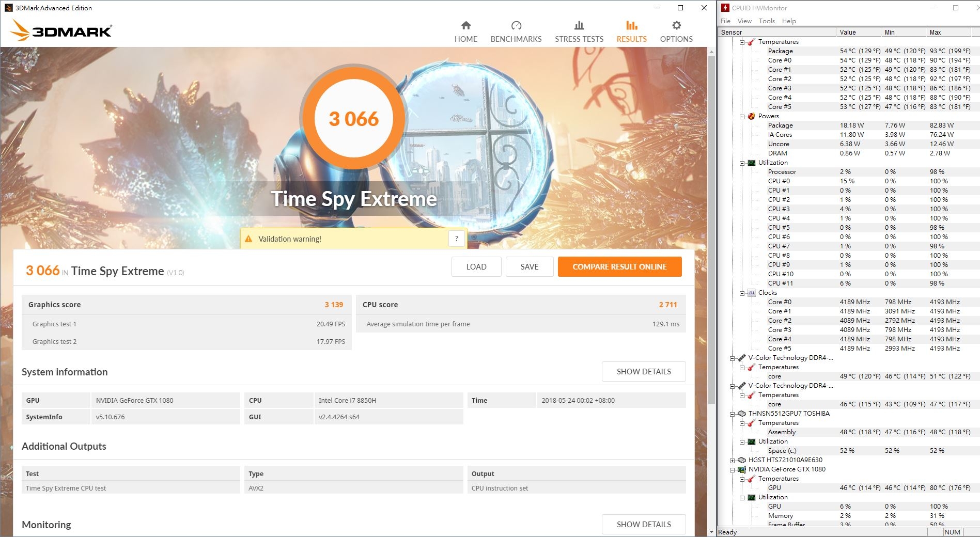Select the IA Cores power row
The width and height of the screenshot is (980, 537).
coord(869,135)
